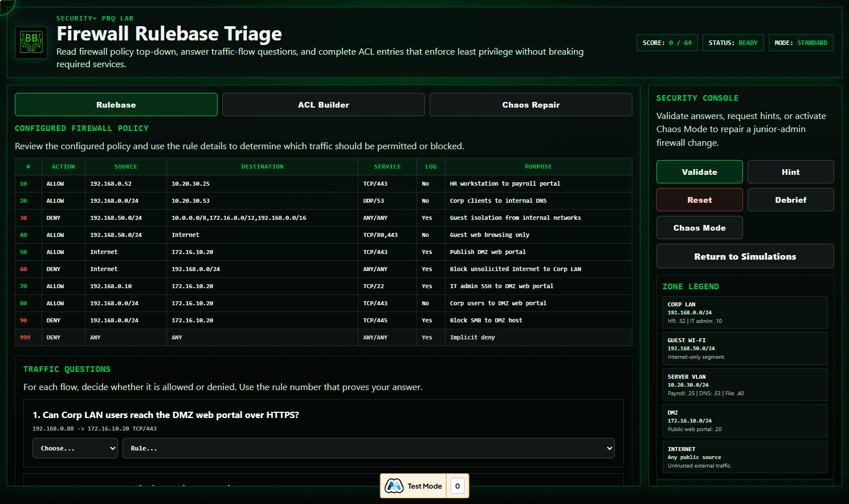Click 'Block unsolicited Internet to Corp LAN' text
Image resolution: width=849 pixels, height=504 pixels.
point(516,269)
